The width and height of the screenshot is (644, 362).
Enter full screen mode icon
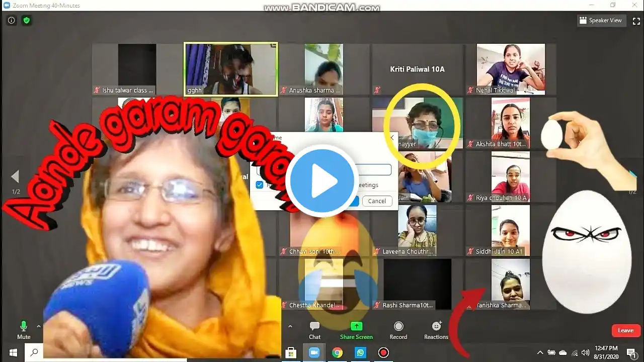[636, 21]
